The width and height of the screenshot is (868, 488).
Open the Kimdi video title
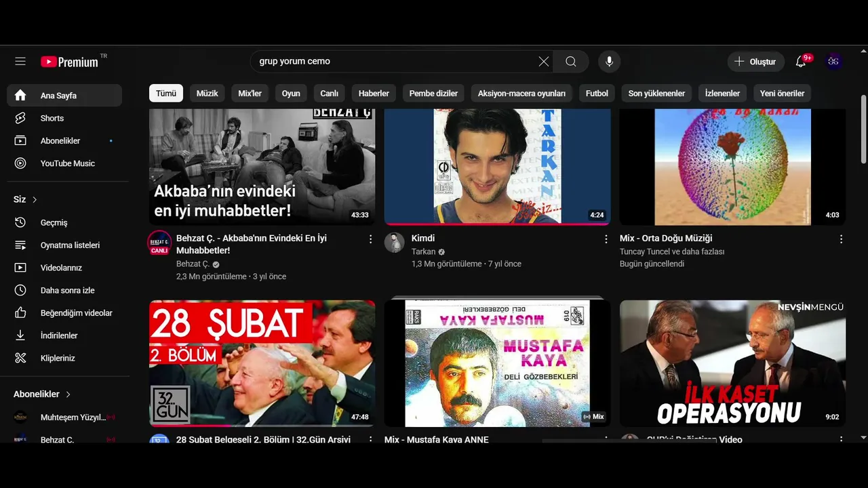423,239
